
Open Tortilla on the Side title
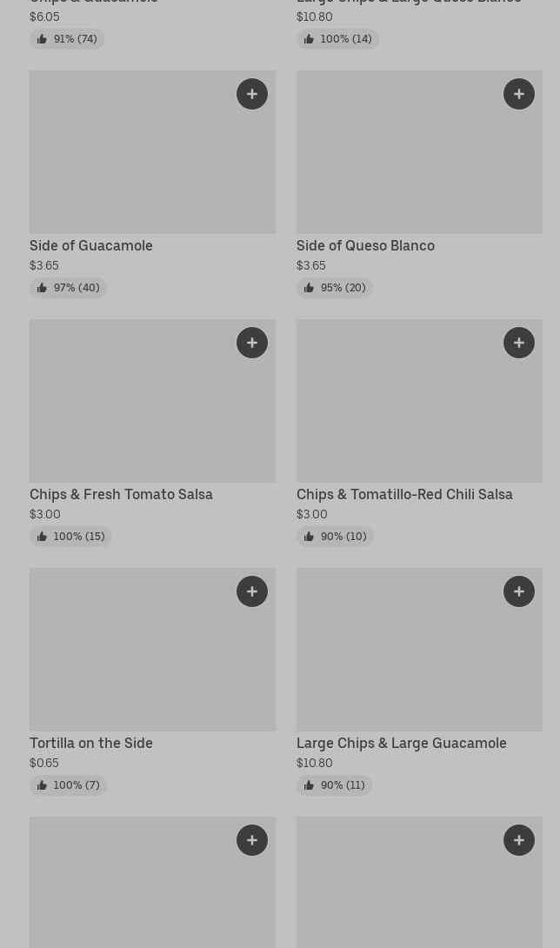tap(91, 744)
